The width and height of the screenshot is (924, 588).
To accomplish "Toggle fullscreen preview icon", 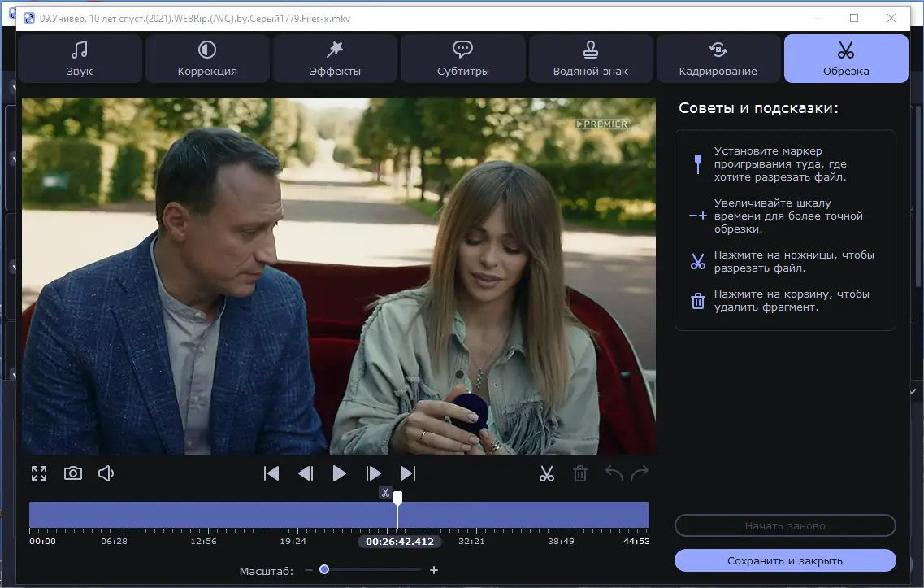I will click(39, 473).
